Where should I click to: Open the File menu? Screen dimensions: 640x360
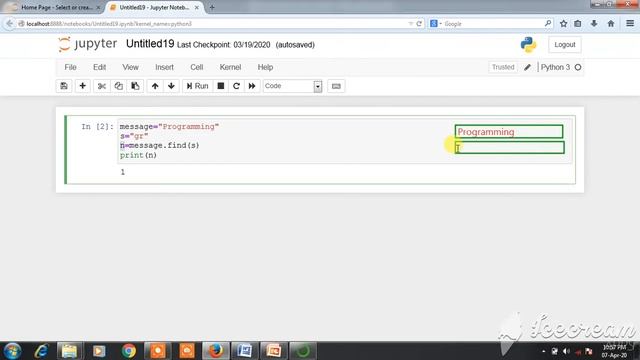click(70, 67)
